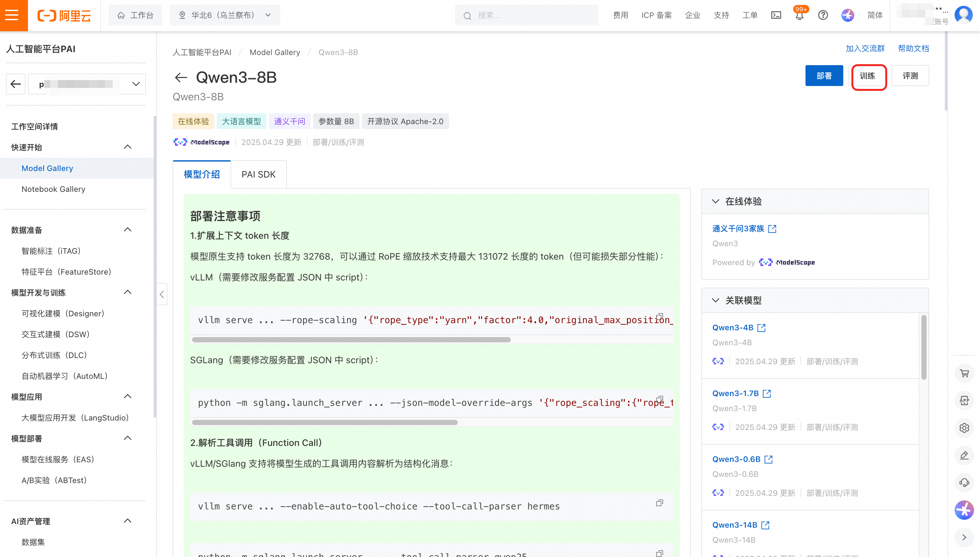
Task: Collapse the 数据准备 section
Action: point(128,230)
